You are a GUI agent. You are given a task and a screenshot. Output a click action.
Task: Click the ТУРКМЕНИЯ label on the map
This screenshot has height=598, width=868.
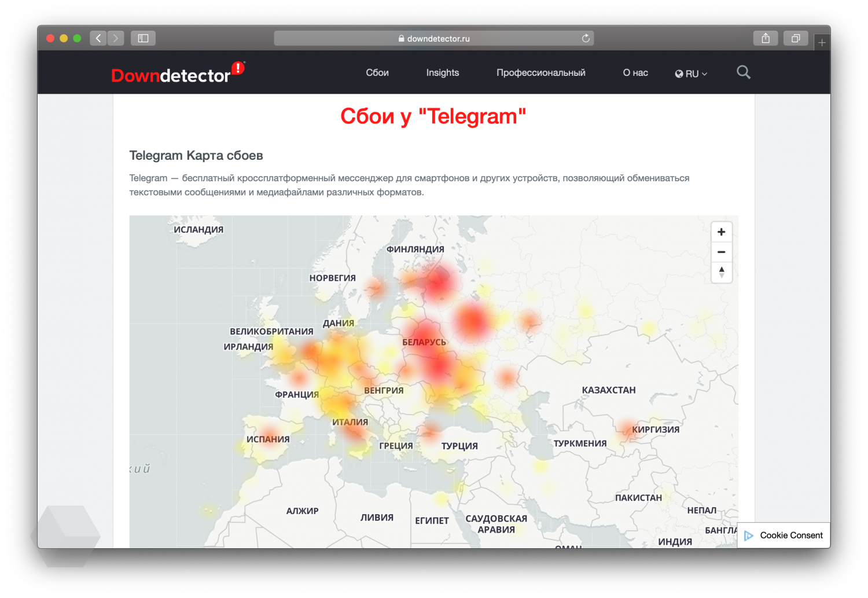click(580, 443)
